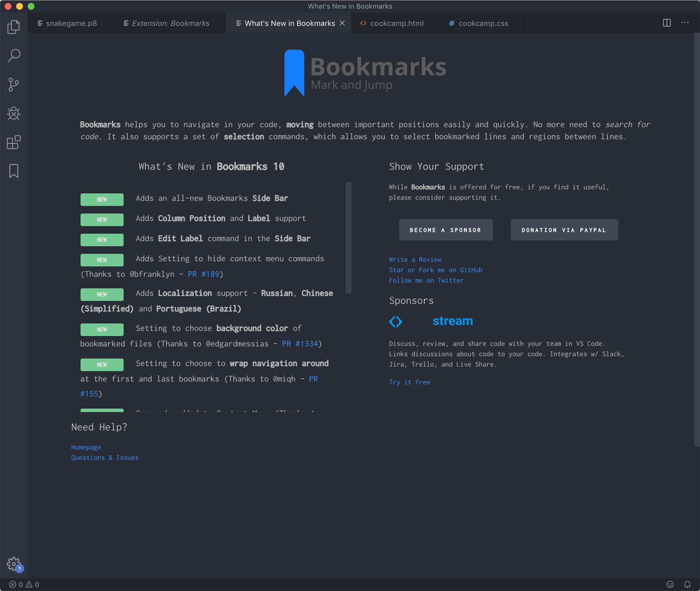Click the notifications bell in status bar
Viewport: 700px width, 591px height.
pyautogui.click(x=687, y=584)
